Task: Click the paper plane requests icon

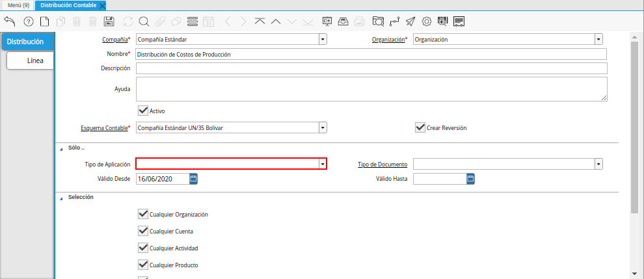Action: pos(410,21)
